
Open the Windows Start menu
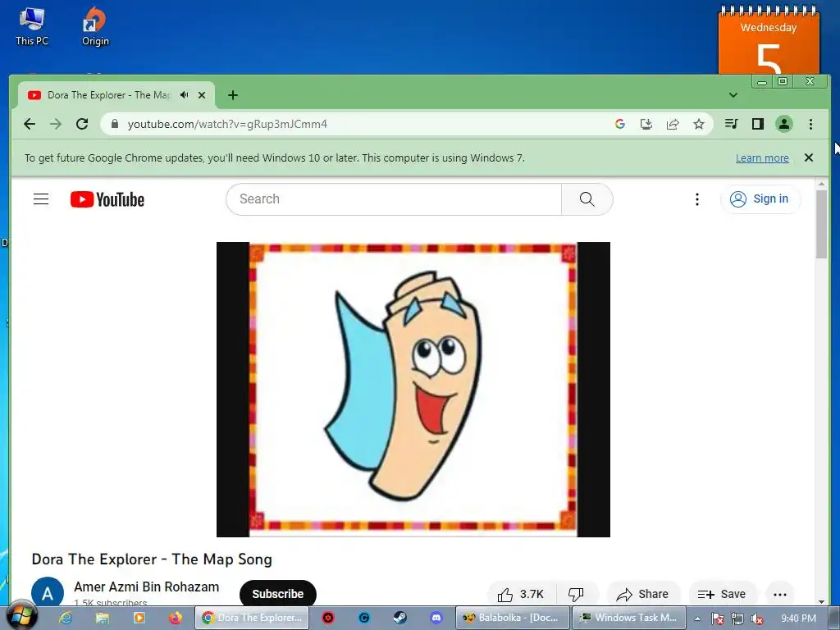click(22, 616)
